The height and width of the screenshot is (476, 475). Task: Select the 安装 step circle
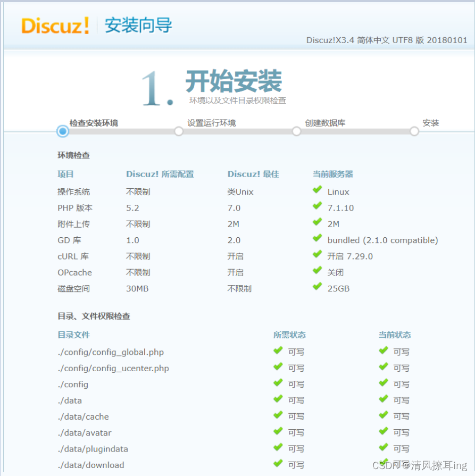point(414,131)
